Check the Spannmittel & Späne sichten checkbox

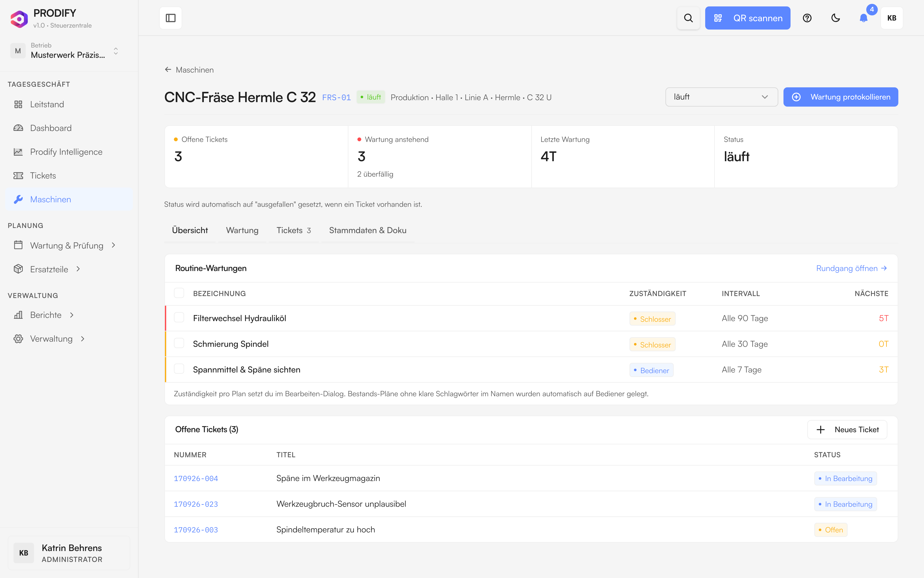(x=179, y=369)
